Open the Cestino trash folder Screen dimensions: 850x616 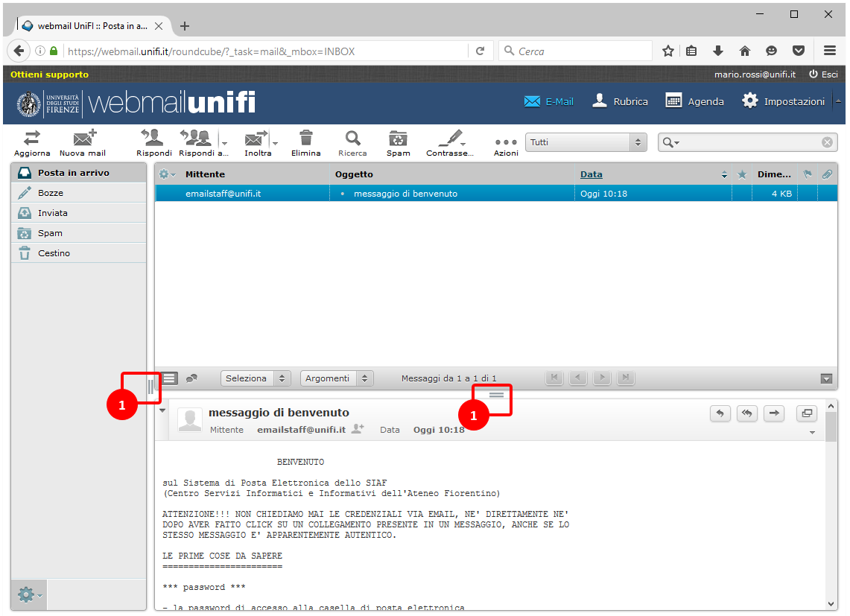pos(79,253)
